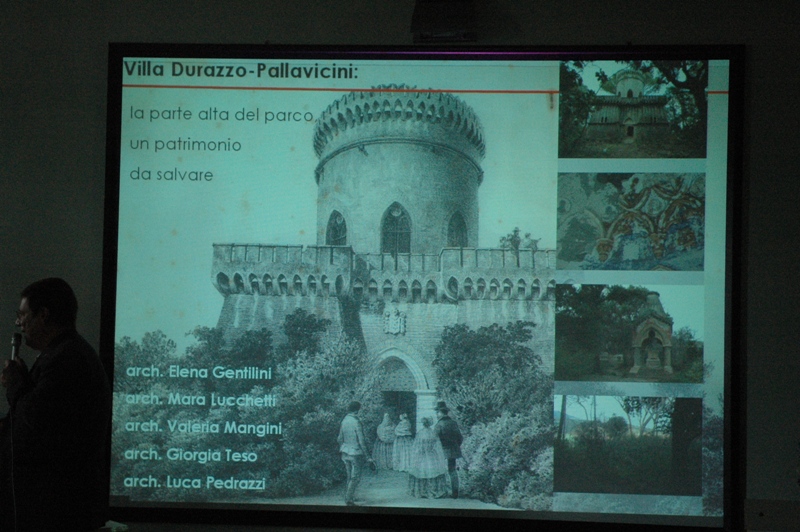Click the name "arch. Giorgia Teso"
800x532 pixels.
coord(190,455)
